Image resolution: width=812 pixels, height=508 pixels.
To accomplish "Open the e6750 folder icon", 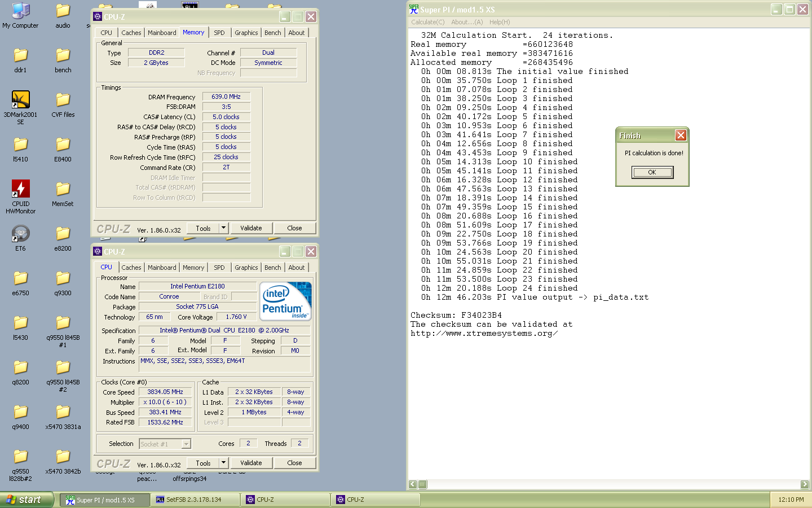I will [21, 279].
